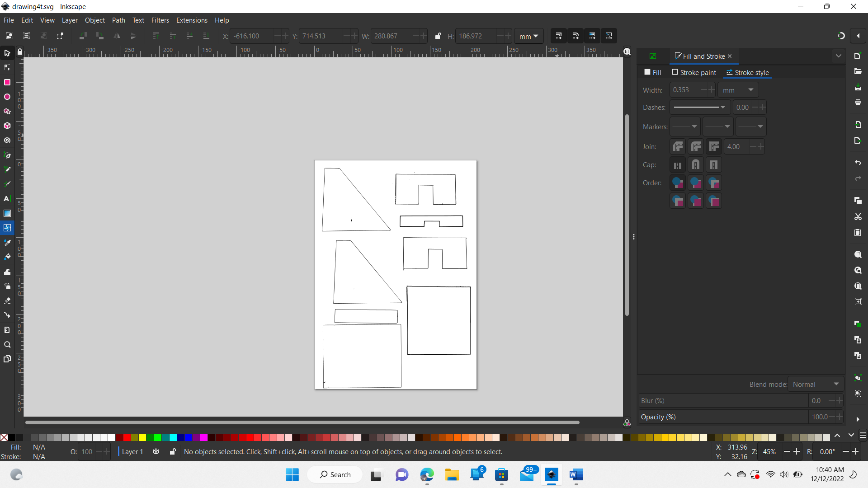The height and width of the screenshot is (488, 868).
Task: Open the Dashes pattern dropdown
Action: tap(699, 107)
